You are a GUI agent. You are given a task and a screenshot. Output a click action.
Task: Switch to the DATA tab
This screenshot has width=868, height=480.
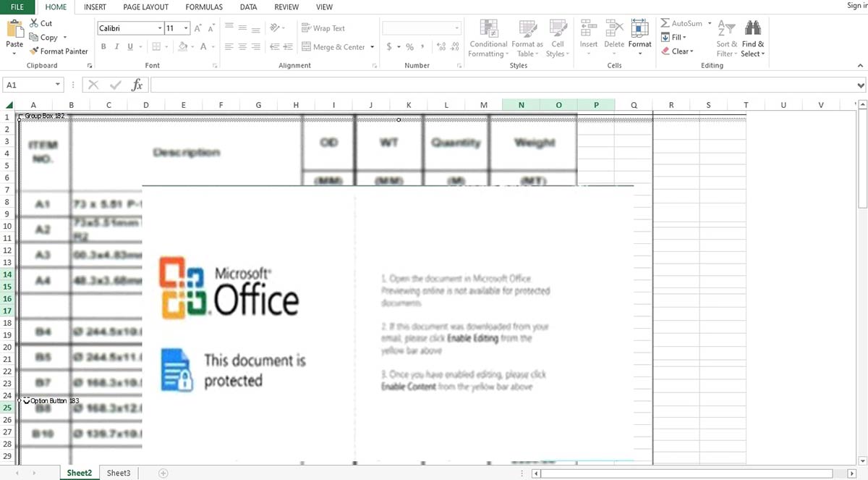click(248, 7)
